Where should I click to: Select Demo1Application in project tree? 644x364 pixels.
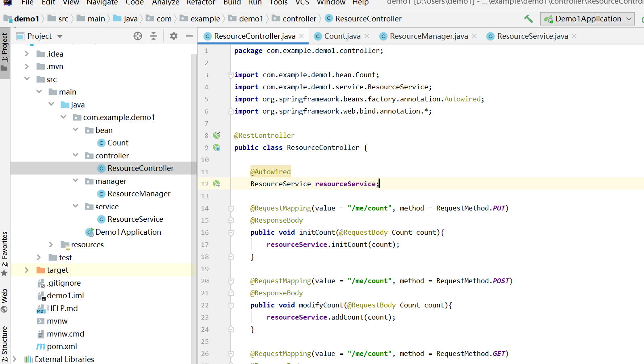(123, 232)
